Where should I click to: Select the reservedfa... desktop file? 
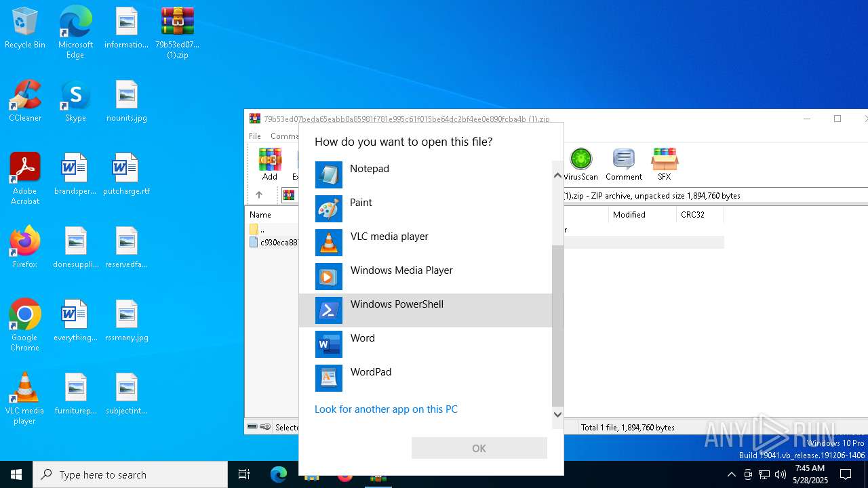pyautogui.click(x=127, y=248)
